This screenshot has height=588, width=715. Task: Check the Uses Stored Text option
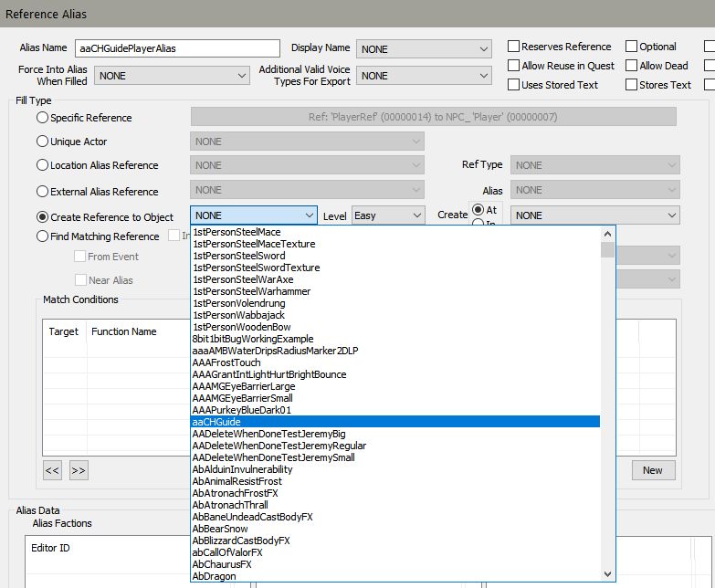pos(514,85)
